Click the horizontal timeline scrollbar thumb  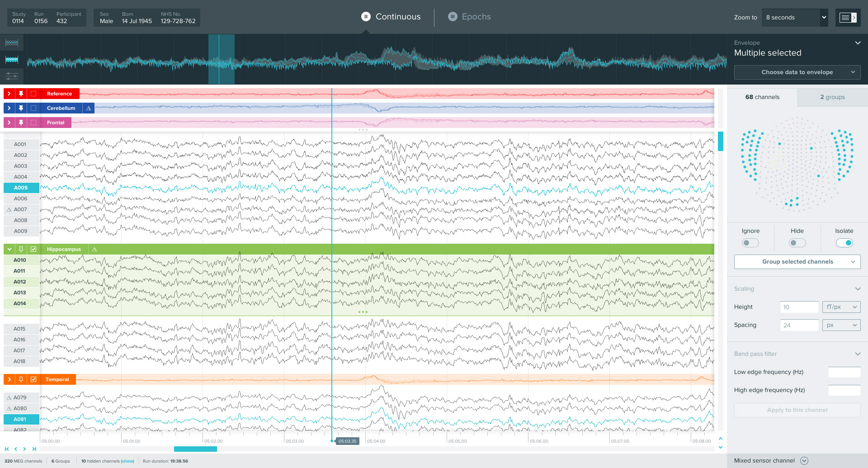point(195,449)
